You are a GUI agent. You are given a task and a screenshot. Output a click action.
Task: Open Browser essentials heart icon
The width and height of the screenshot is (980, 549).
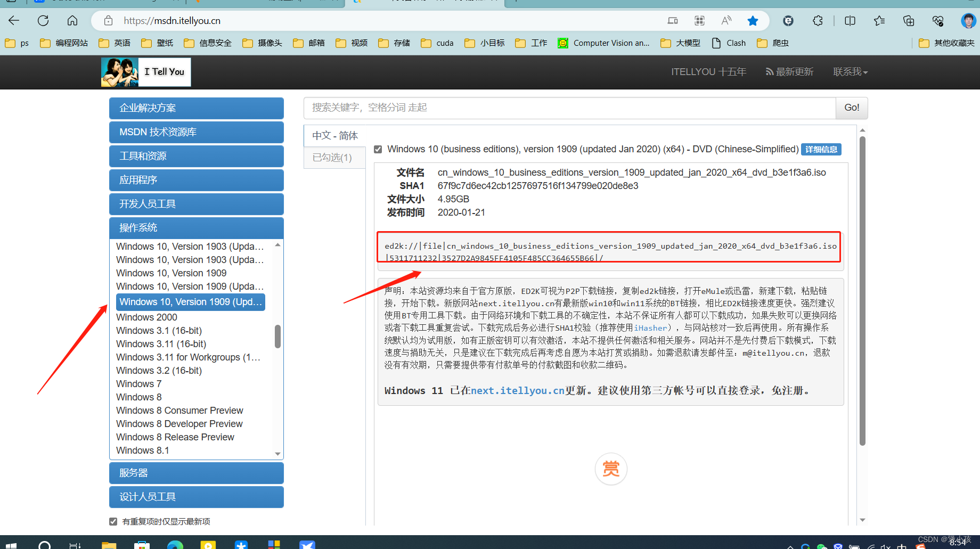(938, 21)
